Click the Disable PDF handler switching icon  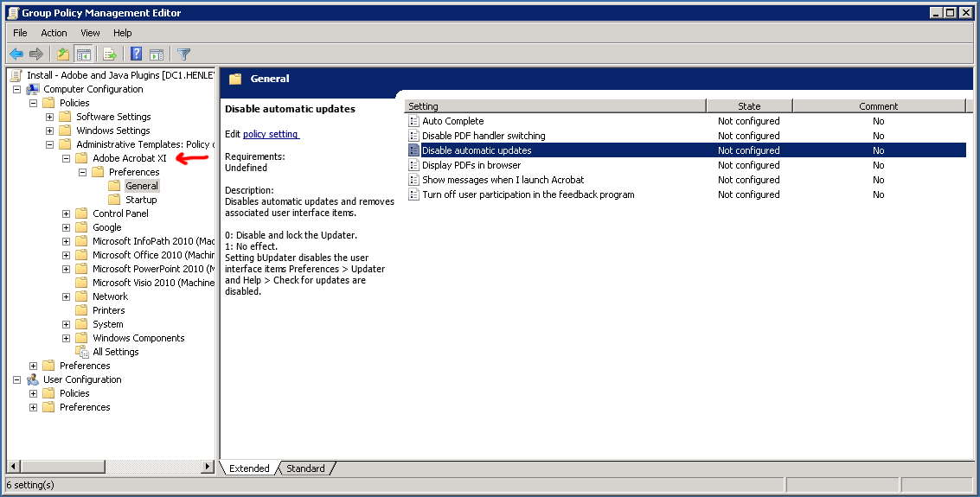pos(413,136)
